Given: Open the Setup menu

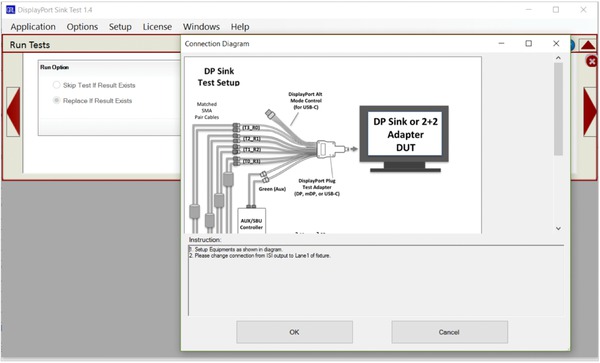Looking at the screenshot, I should (x=120, y=27).
